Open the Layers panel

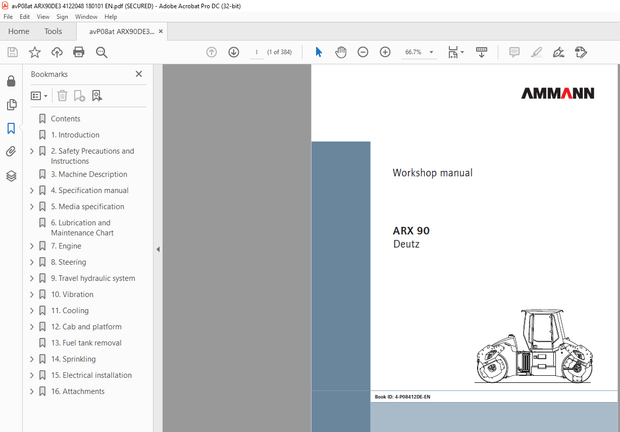[11, 176]
